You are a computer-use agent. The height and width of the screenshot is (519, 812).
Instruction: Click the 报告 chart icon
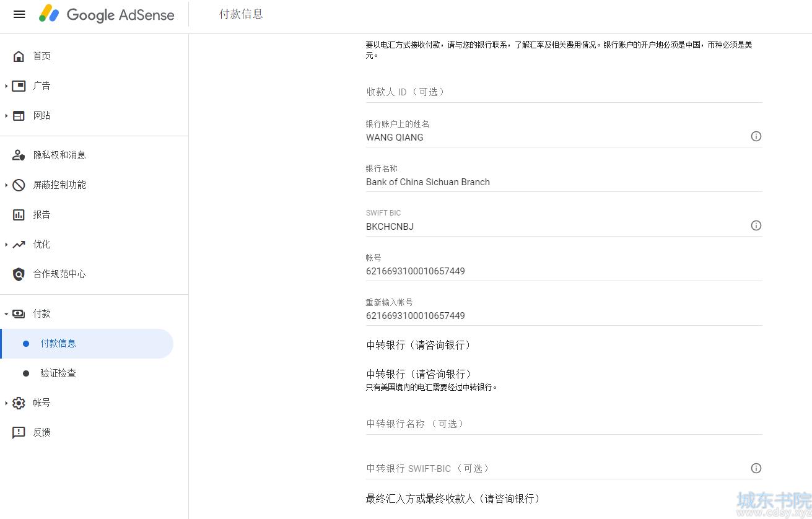tap(19, 215)
